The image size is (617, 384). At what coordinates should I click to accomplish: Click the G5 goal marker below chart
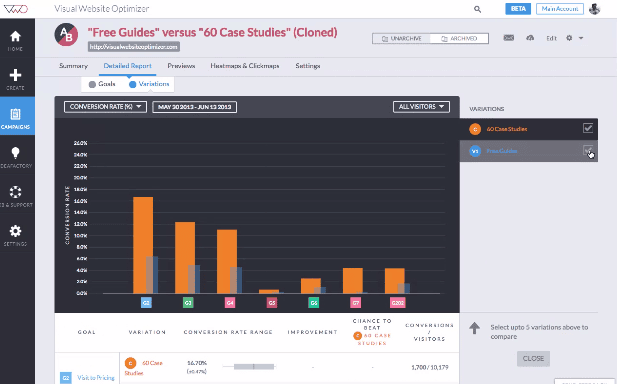pos(272,303)
